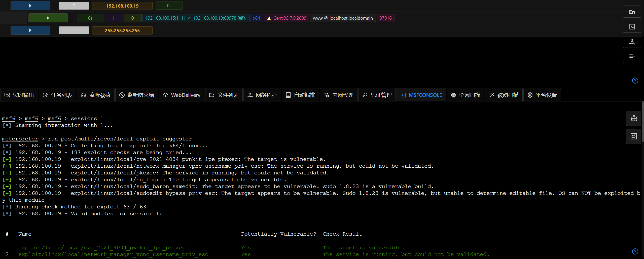Open the 全网扫描 tab

point(466,95)
